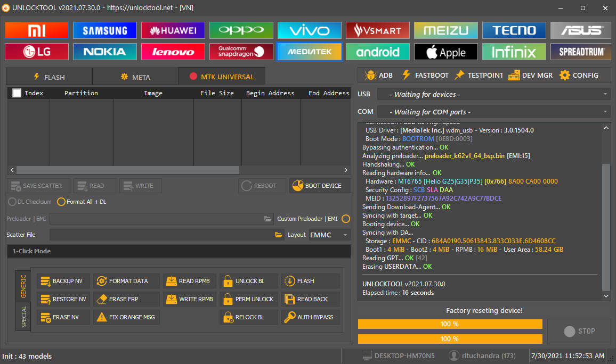This screenshot has height=364, width=616.
Task: Browse for Scatter File folder icon
Action: click(279, 235)
